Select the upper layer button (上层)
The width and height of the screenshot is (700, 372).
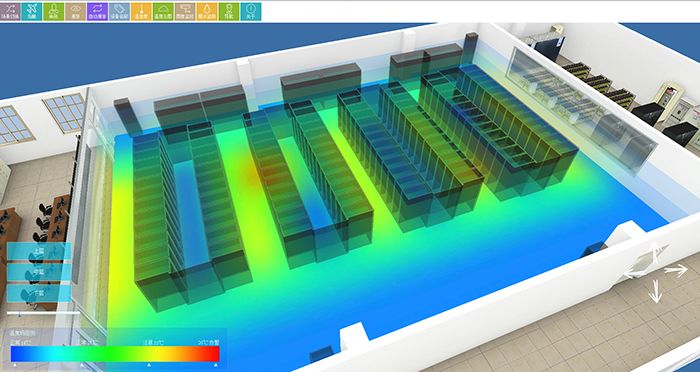click(x=39, y=251)
